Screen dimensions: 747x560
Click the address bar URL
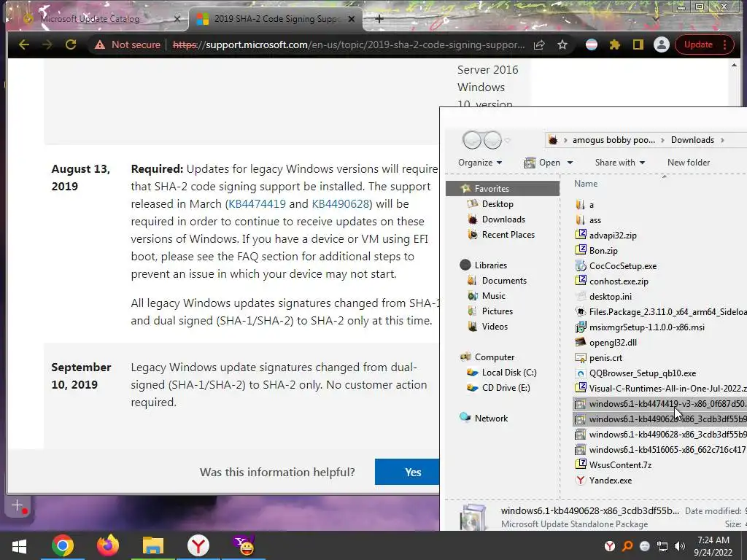click(x=349, y=44)
